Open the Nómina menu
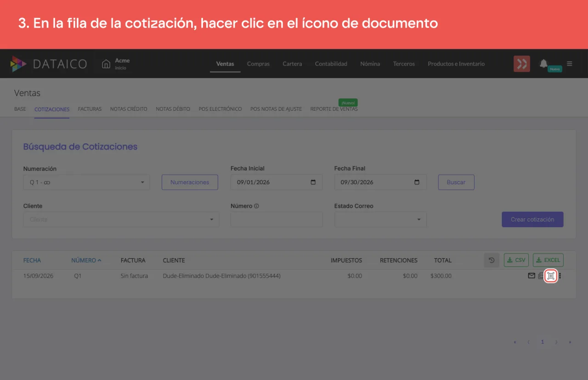The image size is (588, 380). coord(370,64)
